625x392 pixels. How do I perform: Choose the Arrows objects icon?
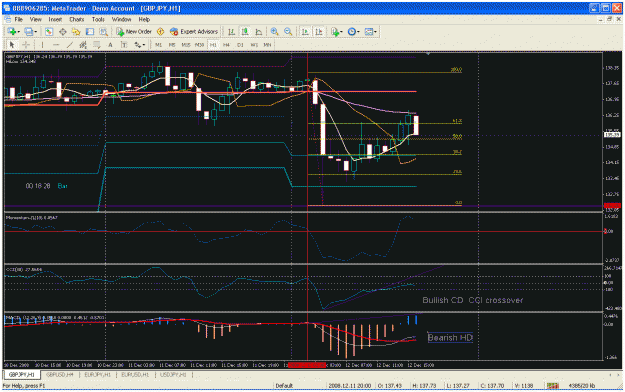tap(138, 45)
